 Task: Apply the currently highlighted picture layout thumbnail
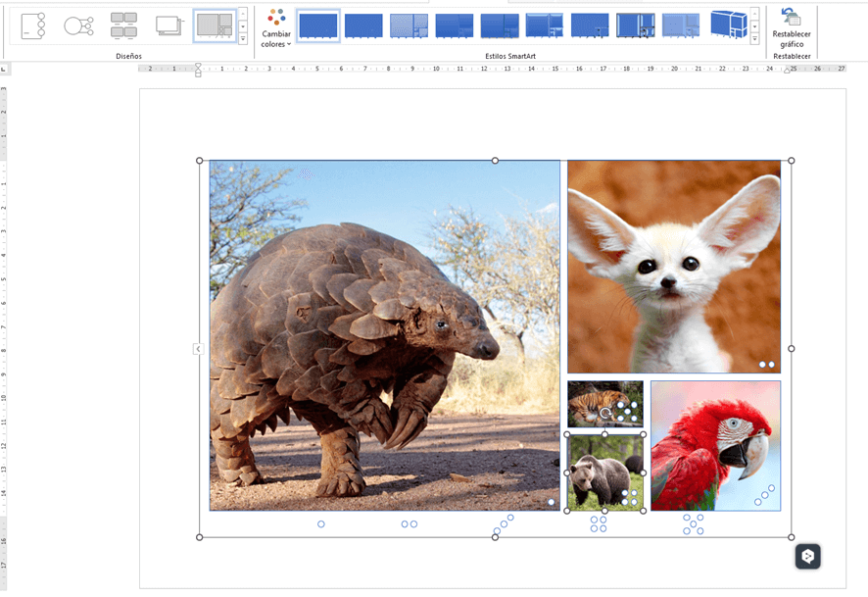pyautogui.click(x=214, y=26)
